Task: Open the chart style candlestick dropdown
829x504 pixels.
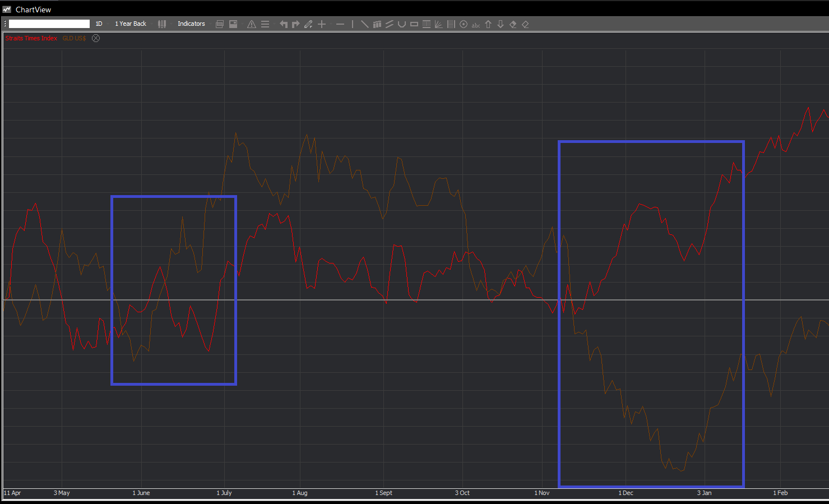Action: [x=162, y=24]
